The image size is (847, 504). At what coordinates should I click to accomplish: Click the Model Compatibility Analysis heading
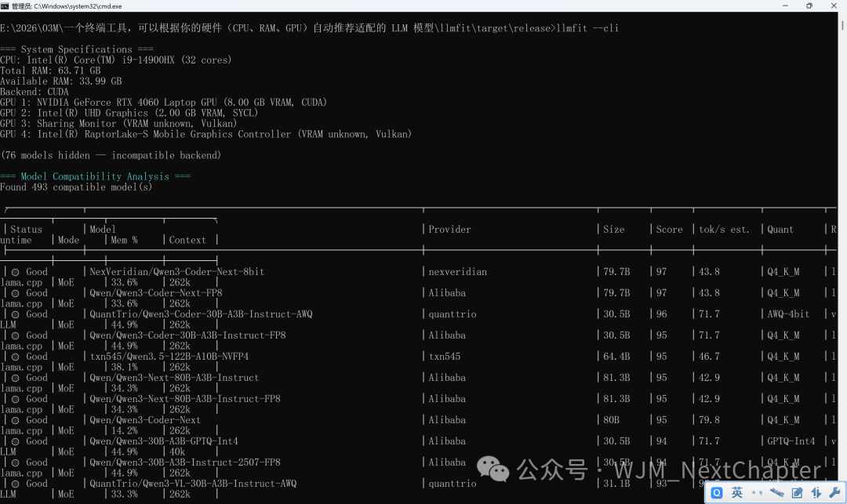point(93,176)
